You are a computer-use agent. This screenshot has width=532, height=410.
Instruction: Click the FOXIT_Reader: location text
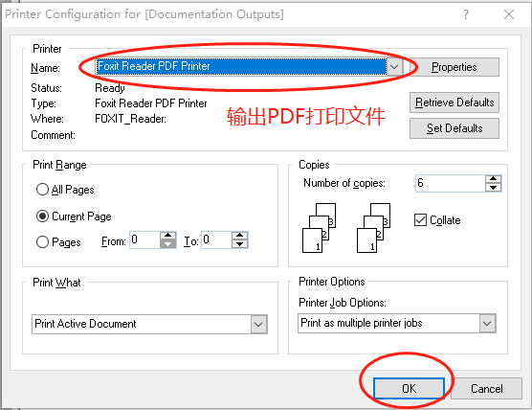click(131, 119)
